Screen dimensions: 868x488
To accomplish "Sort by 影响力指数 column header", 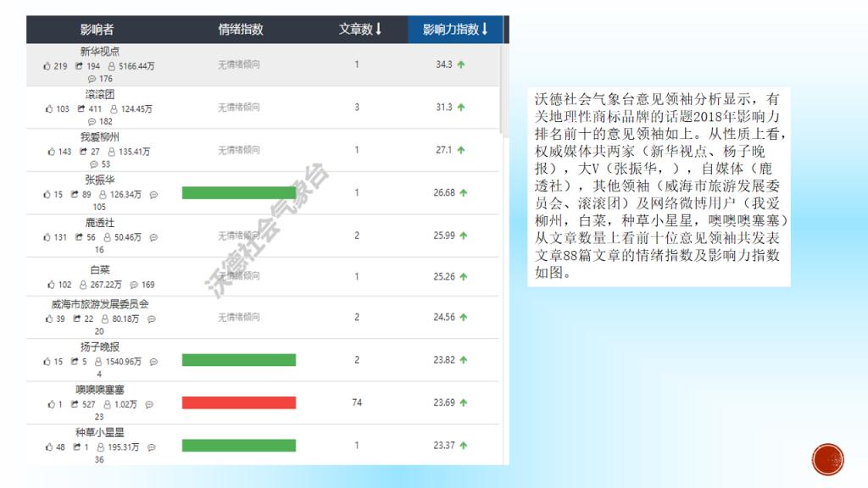I will pos(455,30).
